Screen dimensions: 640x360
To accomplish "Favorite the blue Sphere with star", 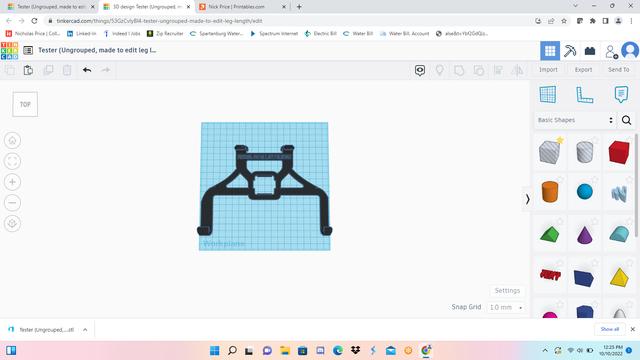I will click(x=595, y=180).
